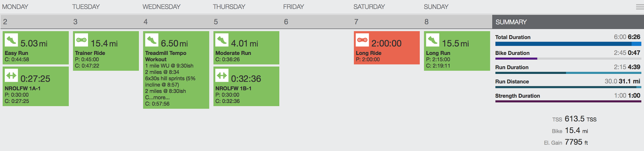Viewport: 644px width, 151px height.
Task: Open the hamburger menu at top right
Action: (x=640, y=7)
